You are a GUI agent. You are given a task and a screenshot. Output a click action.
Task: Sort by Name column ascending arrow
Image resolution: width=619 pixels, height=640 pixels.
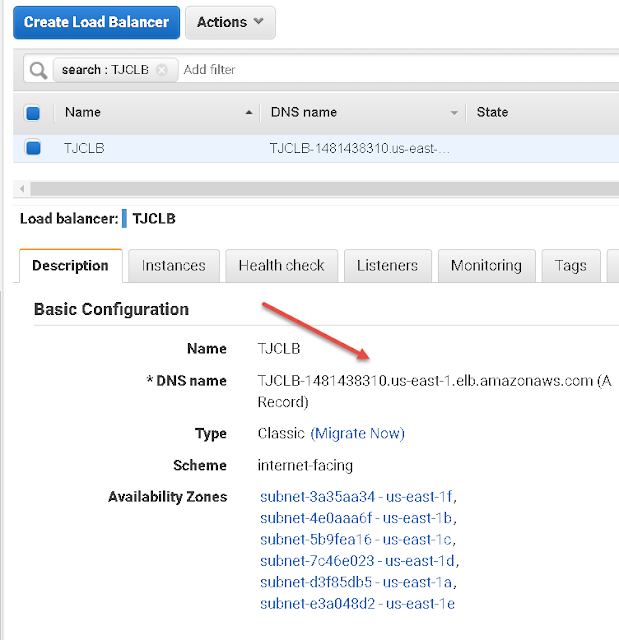(248, 113)
